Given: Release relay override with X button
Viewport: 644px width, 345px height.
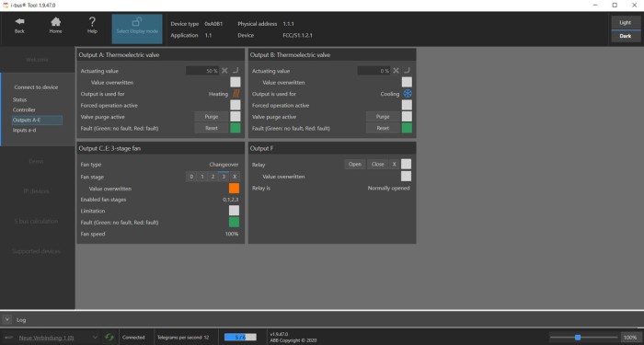Looking at the screenshot, I should 394,165.
